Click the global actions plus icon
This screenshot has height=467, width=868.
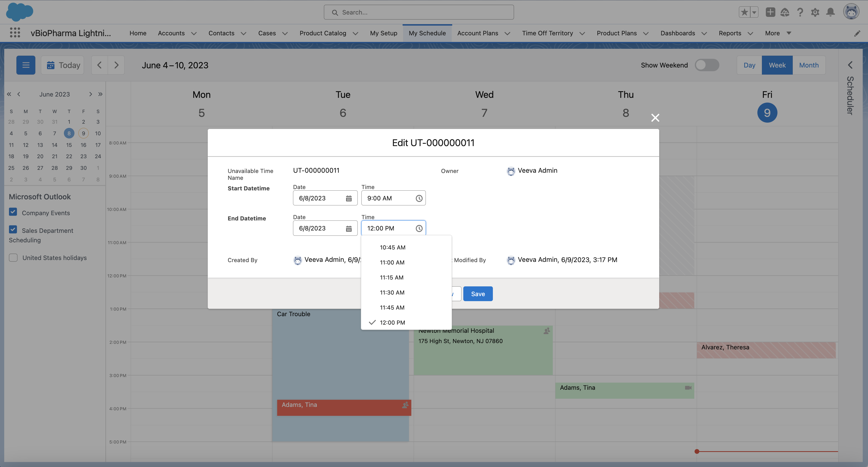tap(770, 12)
